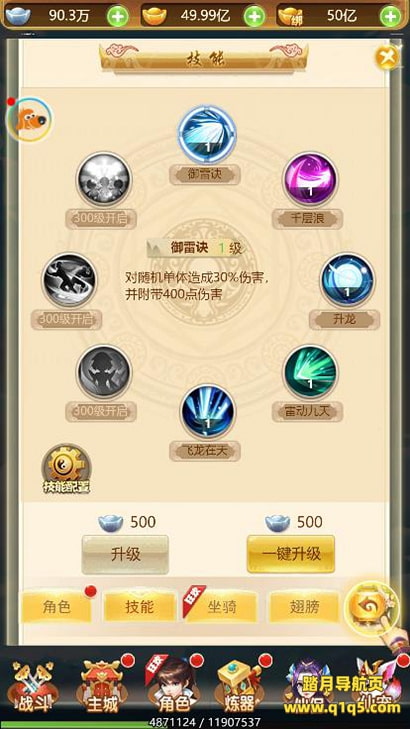Choose the 升龙 skill icon
The width and height of the screenshot is (410, 729).
(347, 280)
